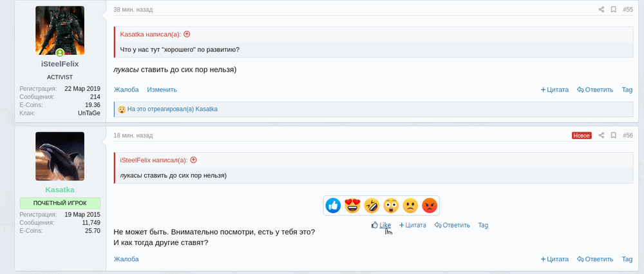Select the laughing Haha reaction emoji
This screenshot has width=644, height=274.
(x=372, y=206)
